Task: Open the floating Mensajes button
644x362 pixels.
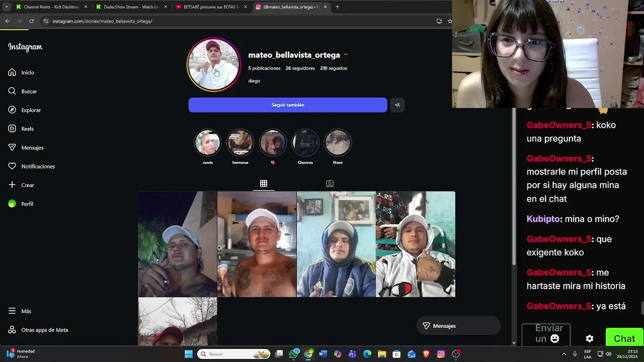Action: pos(458,326)
